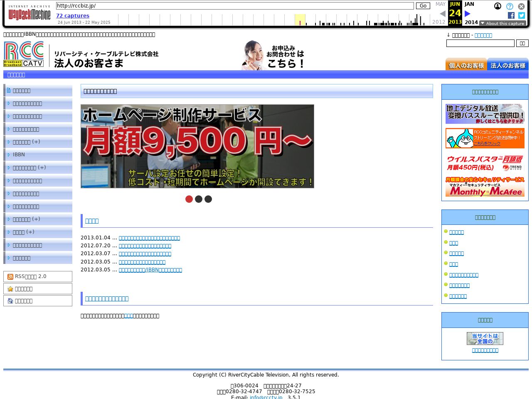Expand the About this capture dropdown
The image size is (532, 399).
[x=502, y=23]
